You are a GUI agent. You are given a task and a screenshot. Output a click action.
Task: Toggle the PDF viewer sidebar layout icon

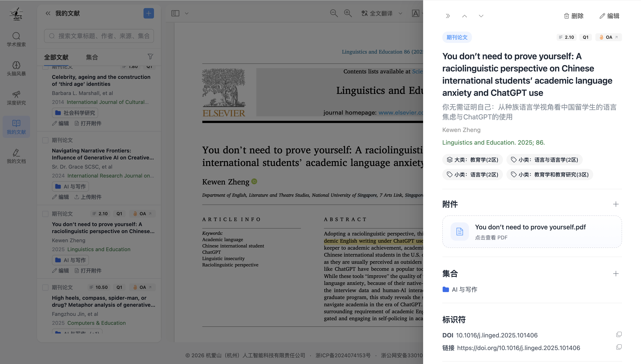pos(175,13)
